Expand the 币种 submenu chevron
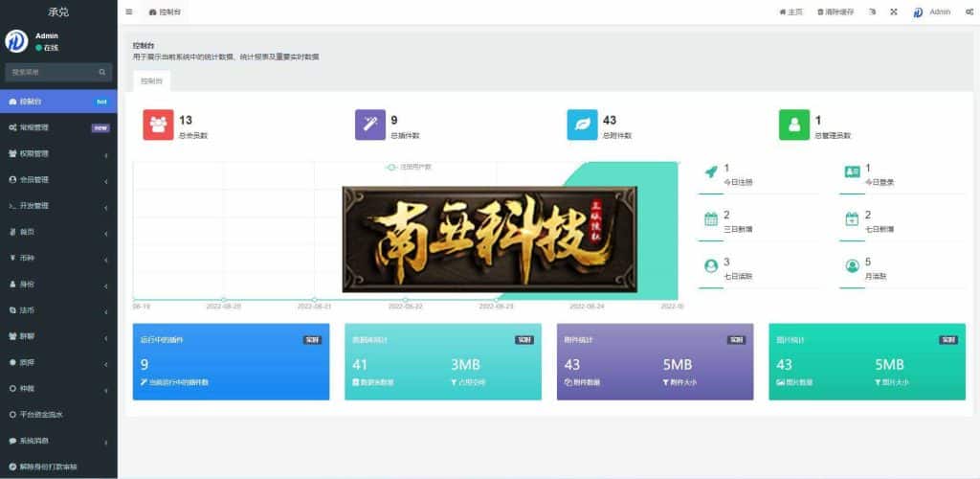Viewport: 980px width, 479px height. point(105,261)
